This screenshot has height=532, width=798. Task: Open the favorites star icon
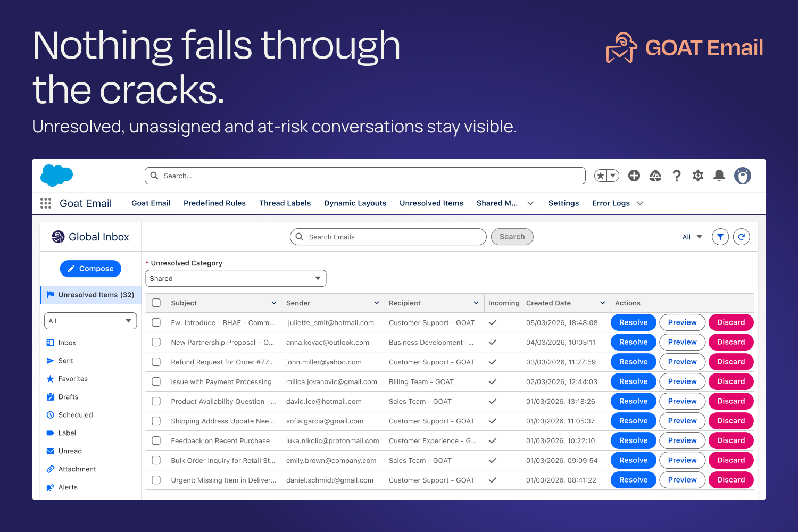coord(601,176)
